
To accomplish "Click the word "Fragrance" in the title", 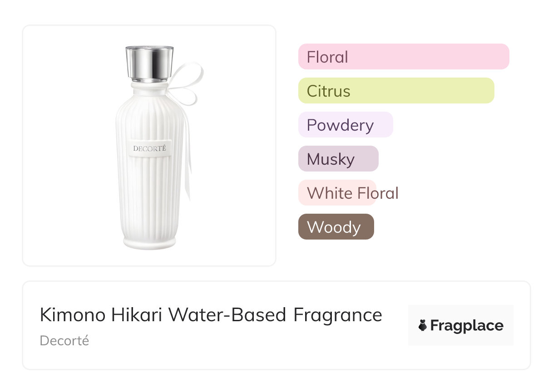I will [338, 315].
